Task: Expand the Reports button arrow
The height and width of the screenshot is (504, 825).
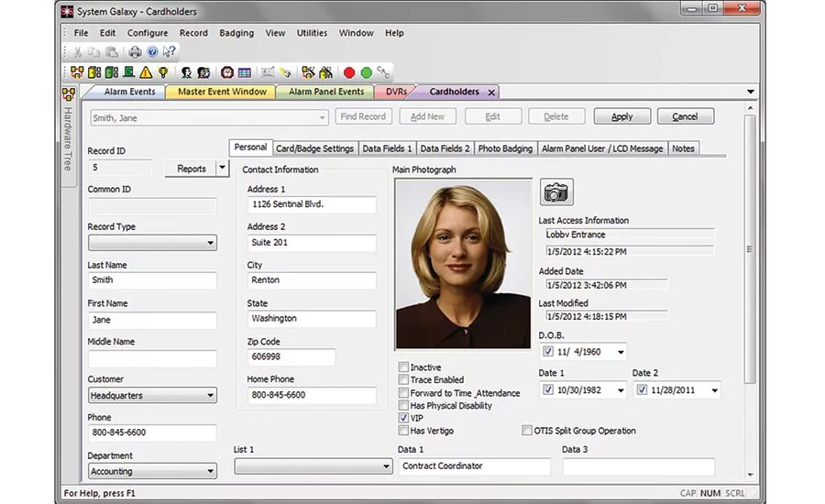Action: click(222, 168)
